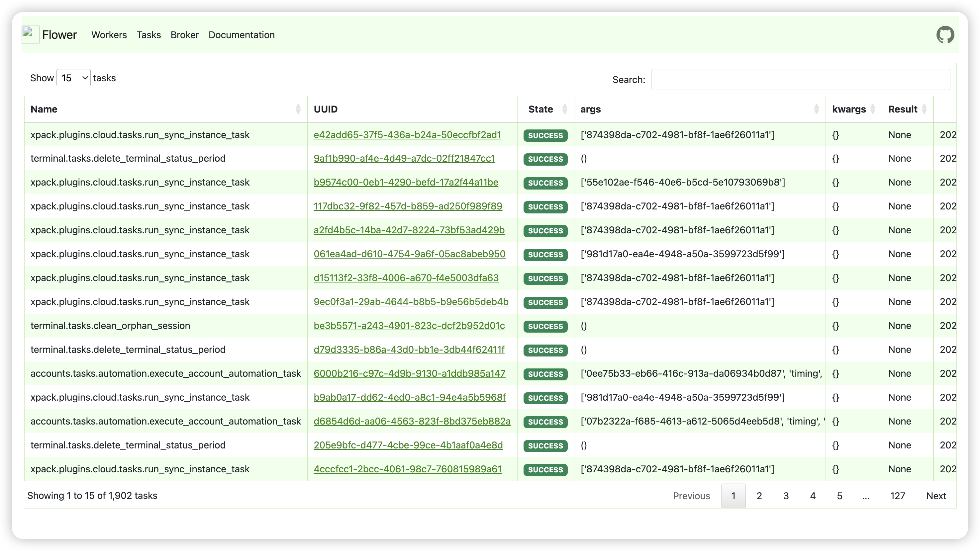The image size is (980, 551).
Task: Open the Broker page
Action: [x=184, y=35]
